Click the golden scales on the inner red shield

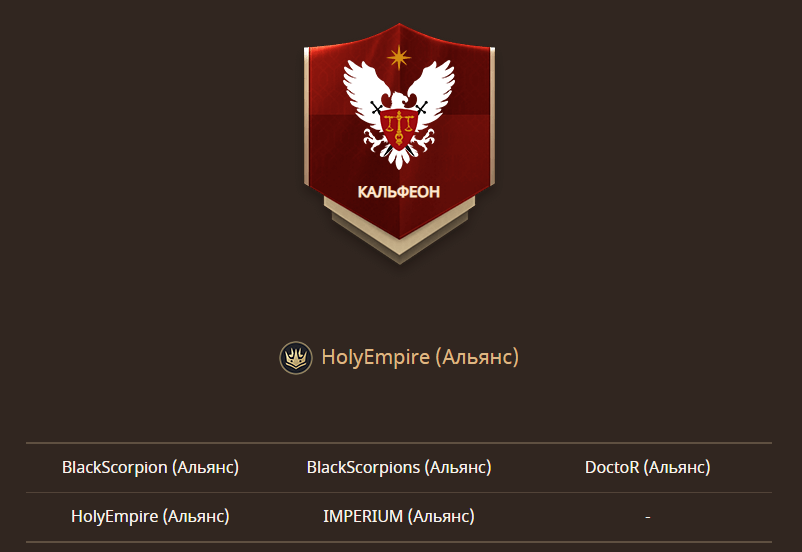point(399,126)
